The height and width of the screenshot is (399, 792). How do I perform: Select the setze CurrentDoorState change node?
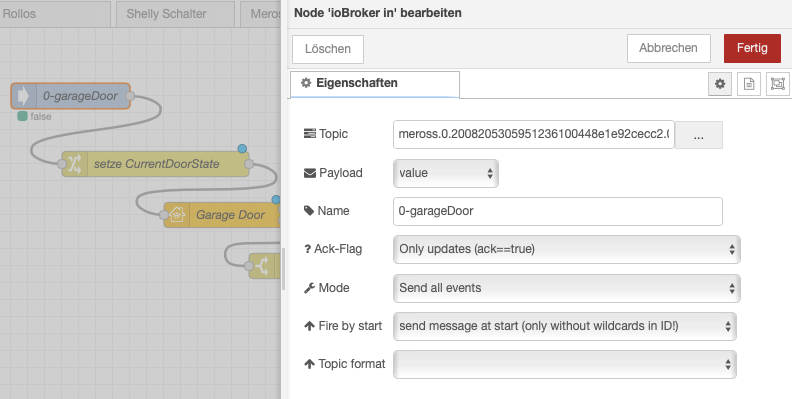pos(156,164)
